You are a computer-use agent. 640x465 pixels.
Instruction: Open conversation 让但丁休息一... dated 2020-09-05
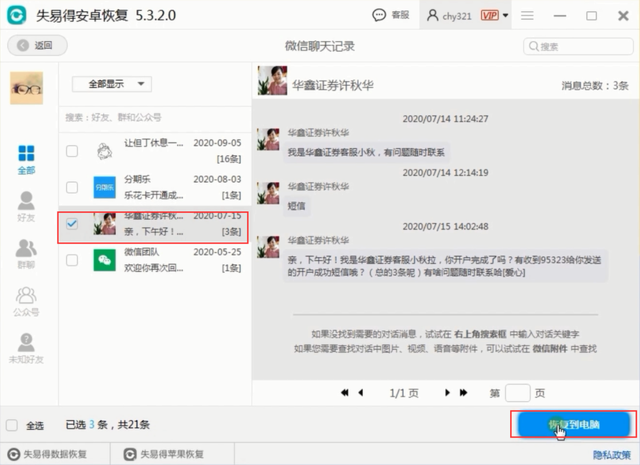pyautogui.click(x=155, y=151)
